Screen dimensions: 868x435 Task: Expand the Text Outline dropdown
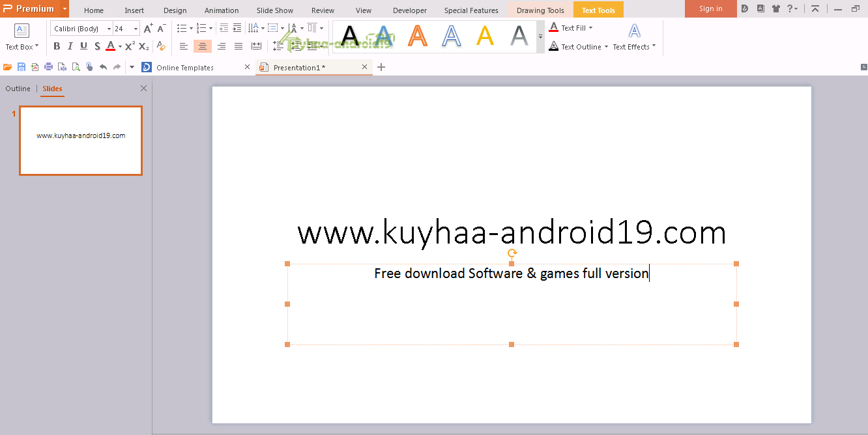coord(606,47)
